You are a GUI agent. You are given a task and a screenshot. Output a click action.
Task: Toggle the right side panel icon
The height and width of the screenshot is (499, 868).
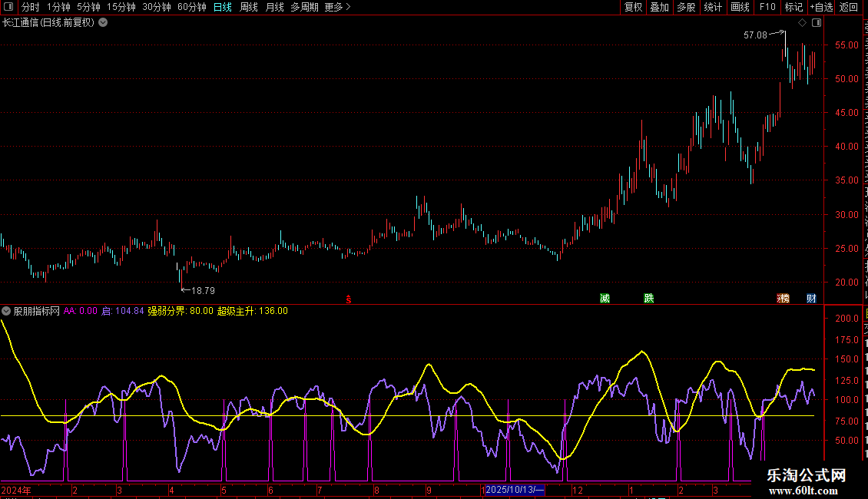tap(817, 23)
